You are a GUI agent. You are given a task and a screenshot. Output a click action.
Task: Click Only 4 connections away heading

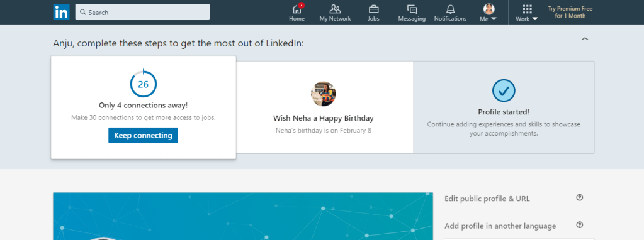[144, 106]
